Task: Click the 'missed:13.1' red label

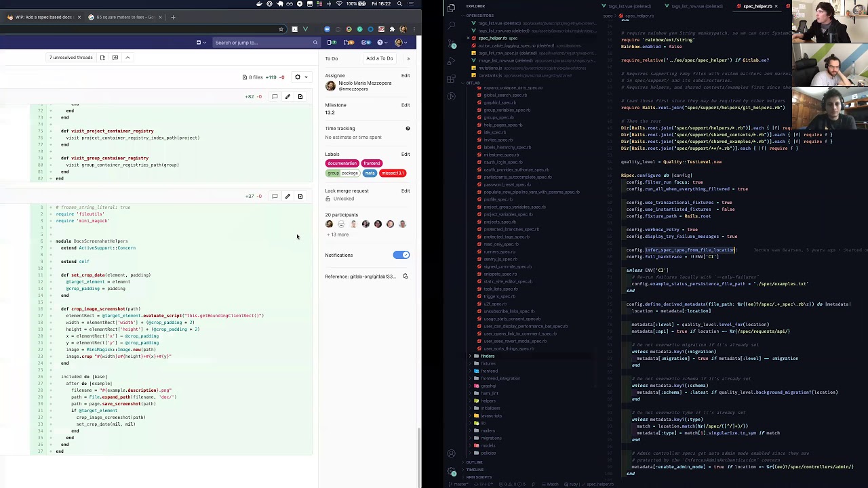Action: pyautogui.click(x=392, y=173)
